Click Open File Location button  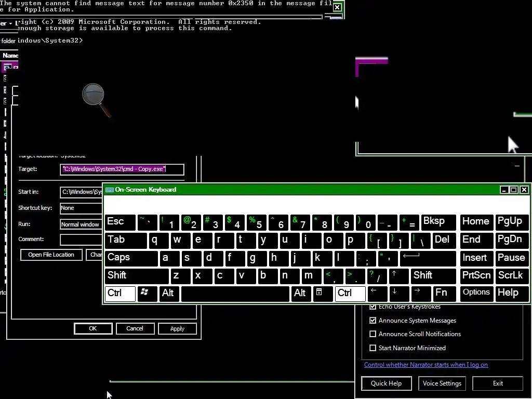coord(51,255)
